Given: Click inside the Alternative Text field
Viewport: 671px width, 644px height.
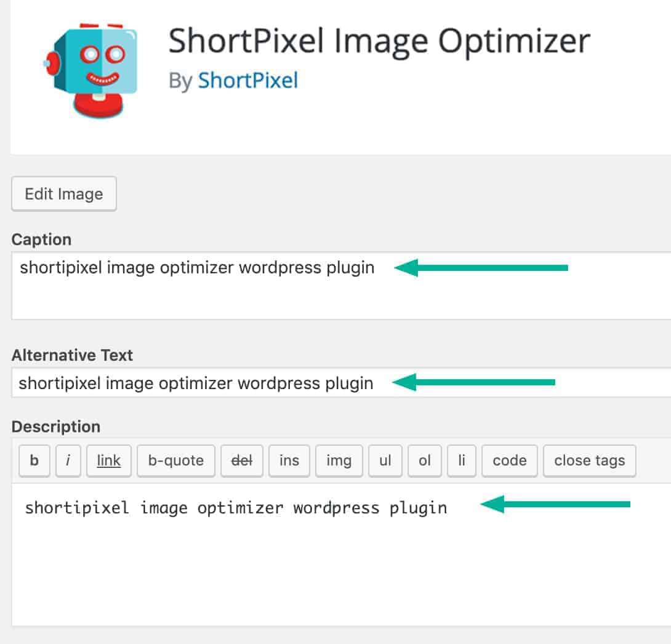Looking at the screenshot, I should click(341, 382).
